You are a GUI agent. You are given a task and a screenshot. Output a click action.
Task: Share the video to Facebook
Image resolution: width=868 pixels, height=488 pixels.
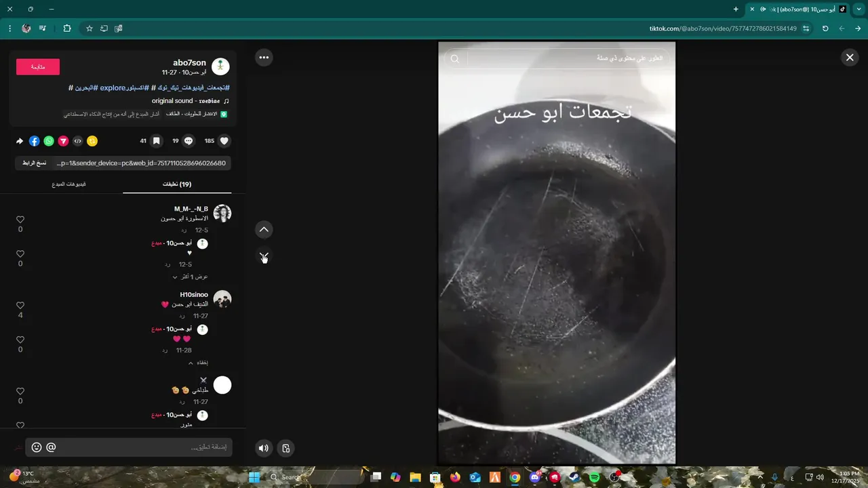click(x=35, y=141)
